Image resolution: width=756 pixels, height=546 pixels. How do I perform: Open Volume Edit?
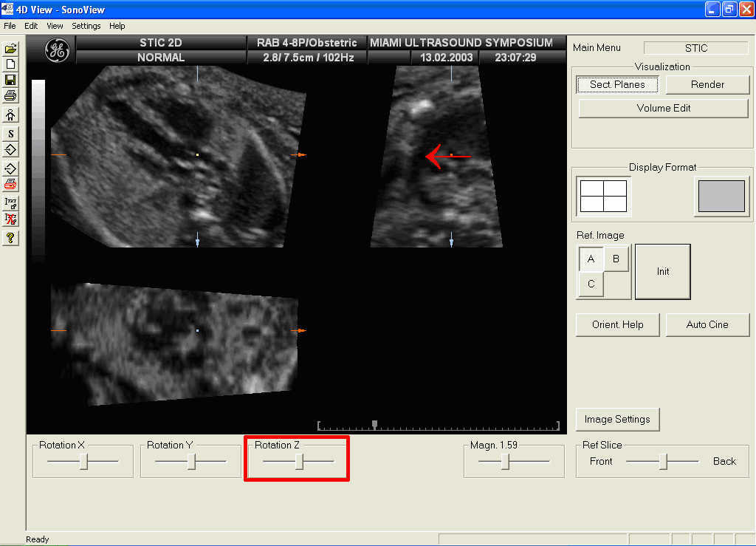664,108
